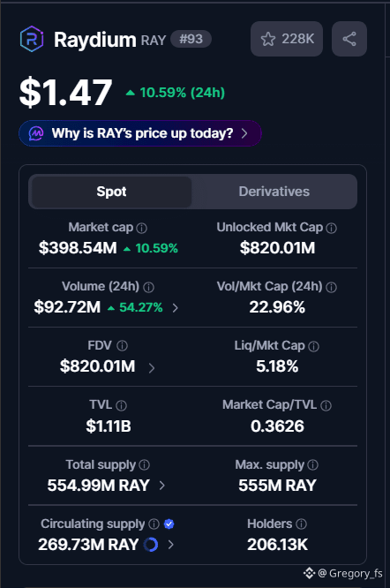Click the verified circulating supply badge

click(x=169, y=524)
